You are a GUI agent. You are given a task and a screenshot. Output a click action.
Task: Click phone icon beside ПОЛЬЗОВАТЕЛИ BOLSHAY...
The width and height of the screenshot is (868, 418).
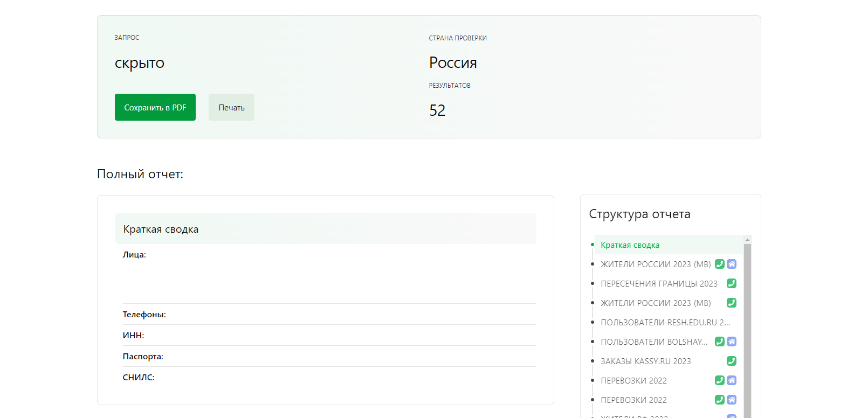[720, 342]
